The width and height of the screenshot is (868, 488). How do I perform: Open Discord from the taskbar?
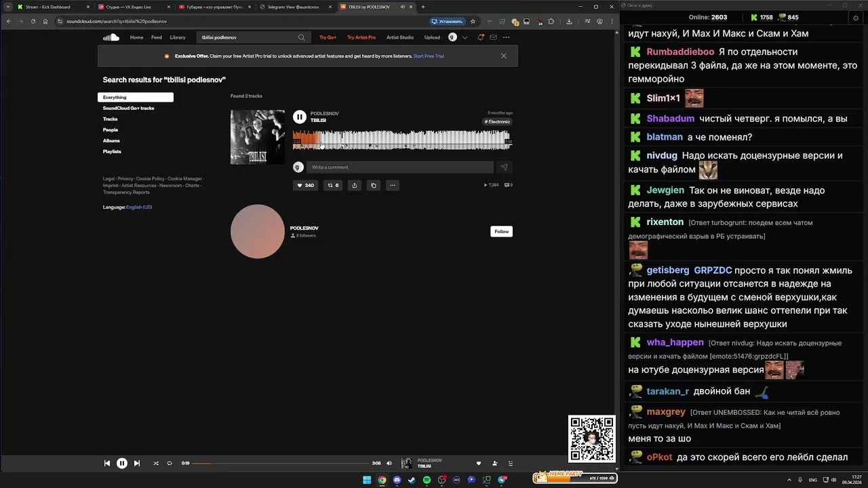click(x=397, y=480)
